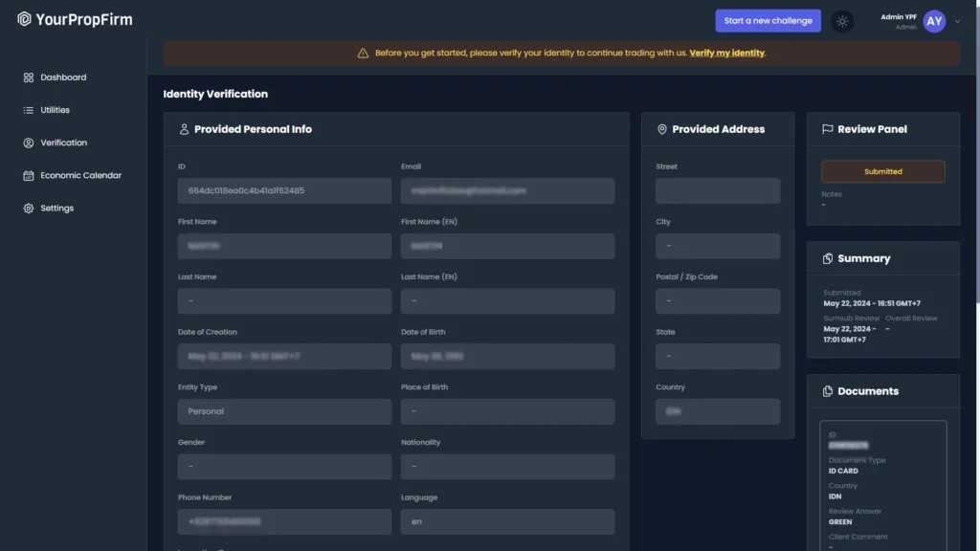Click the Last Name (EN) field
Image resolution: width=980 pixels, height=551 pixels.
click(507, 301)
